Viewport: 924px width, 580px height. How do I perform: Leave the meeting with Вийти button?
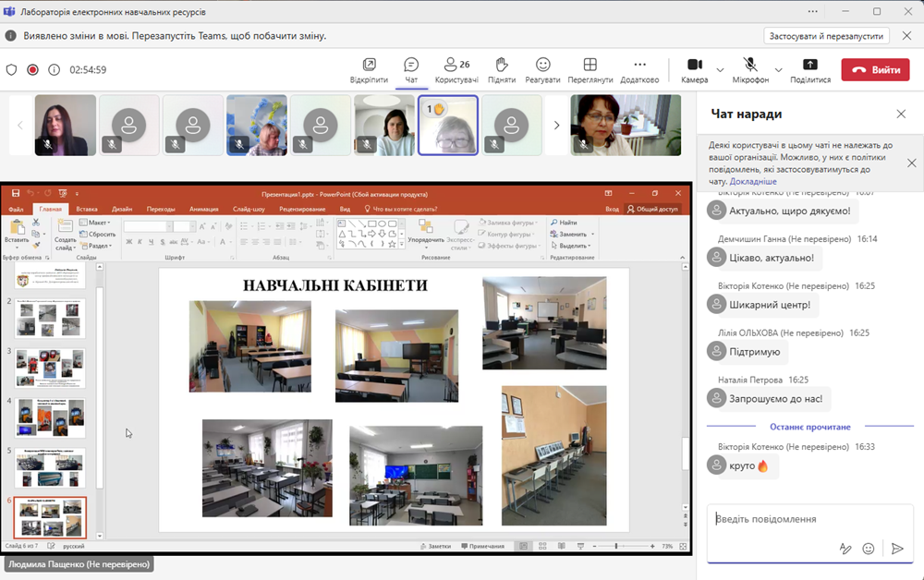pyautogui.click(x=874, y=69)
